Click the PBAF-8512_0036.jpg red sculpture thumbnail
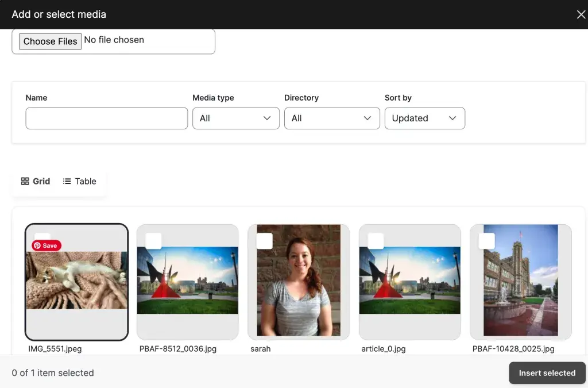588x388 pixels. [187, 282]
